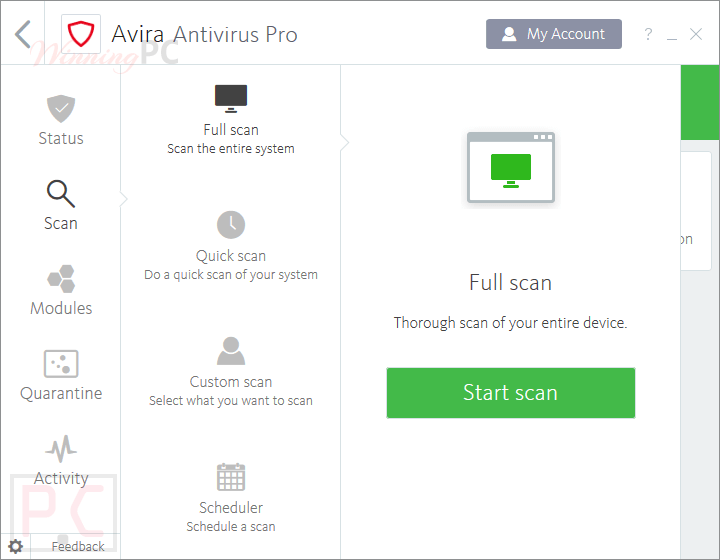Click the Activity pulse icon
The width and height of the screenshot is (720, 560).
coord(61,448)
